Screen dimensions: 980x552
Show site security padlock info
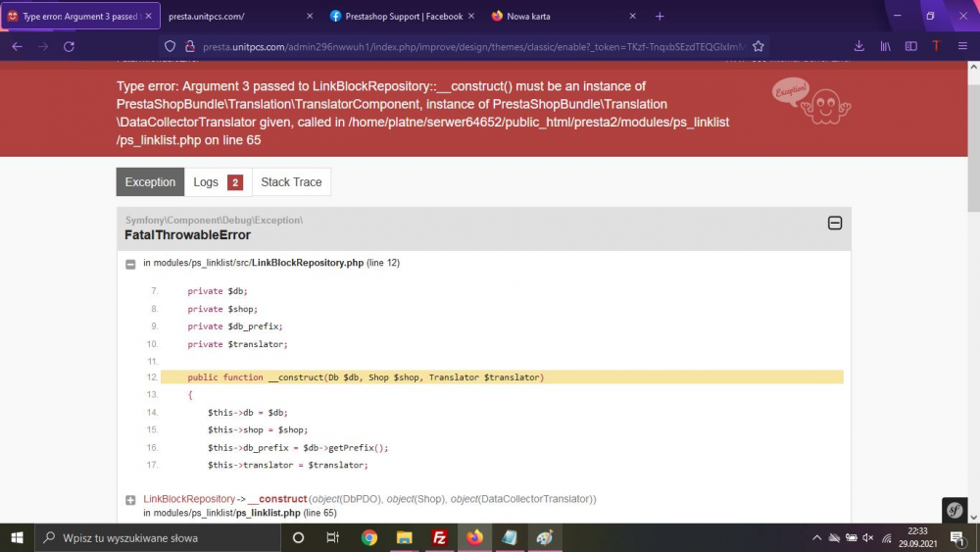(x=190, y=46)
